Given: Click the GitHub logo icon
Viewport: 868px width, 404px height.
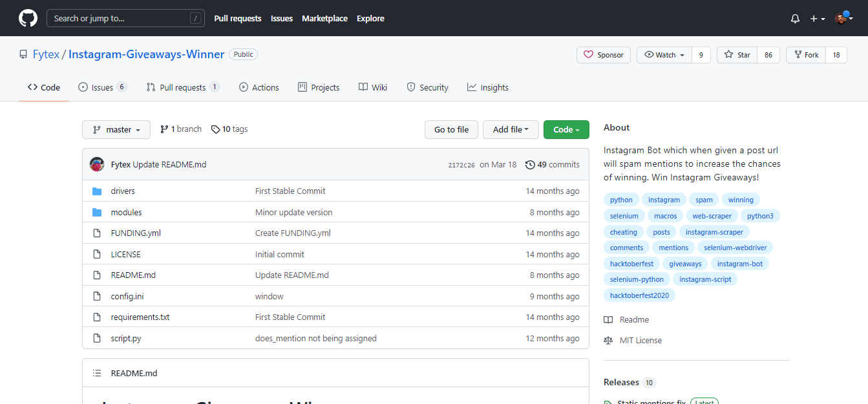Looking at the screenshot, I should tap(28, 18).
